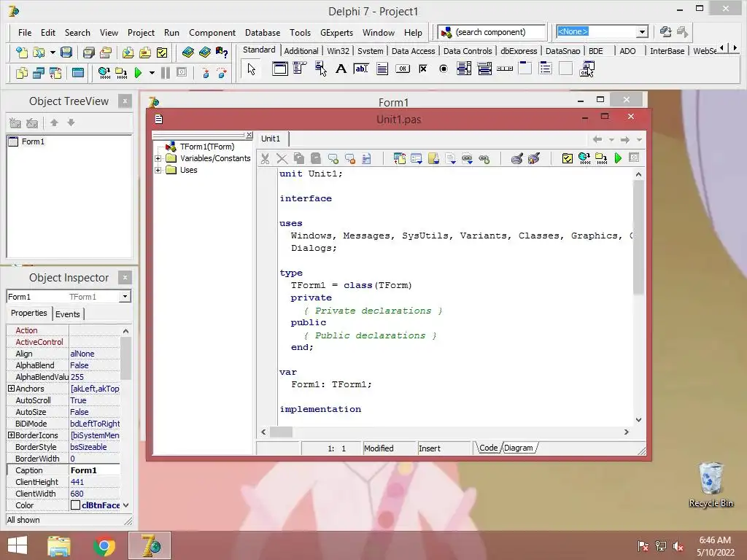The width and height of the screenshot is (747, 560).
Task: Click the View Unit icon in main toolbar
Action: pyautogui.click(x=21, y=73)
